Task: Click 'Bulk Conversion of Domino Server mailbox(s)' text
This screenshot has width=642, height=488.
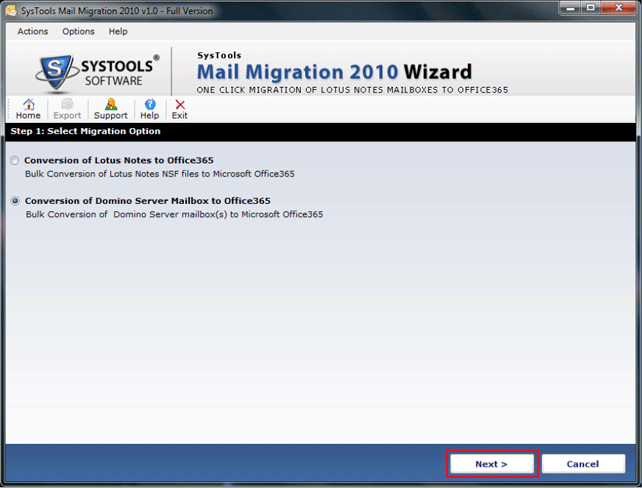Action: pos(174,215)
